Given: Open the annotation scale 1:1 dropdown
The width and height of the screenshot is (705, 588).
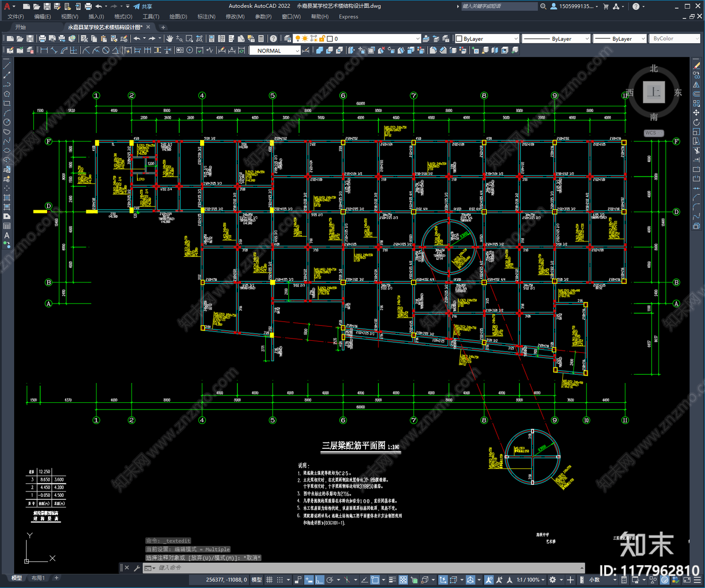Looking at the screenshot, I should (x=531, y=580).
